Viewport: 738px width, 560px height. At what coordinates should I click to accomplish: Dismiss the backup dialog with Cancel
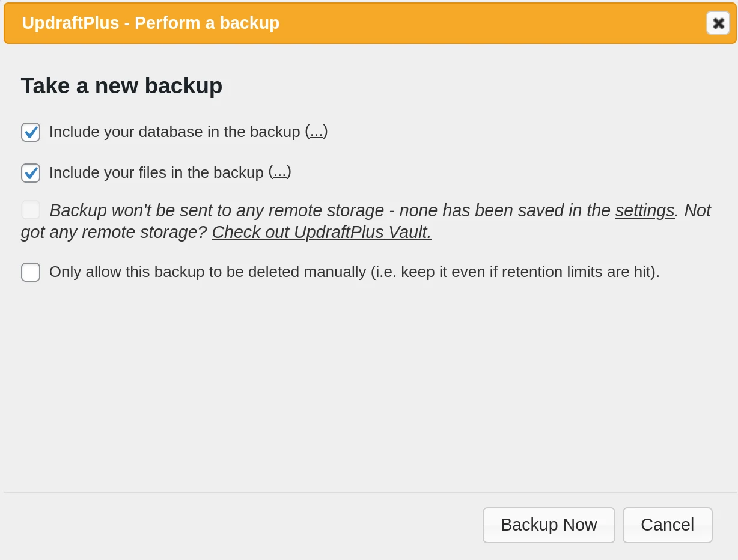666,525
